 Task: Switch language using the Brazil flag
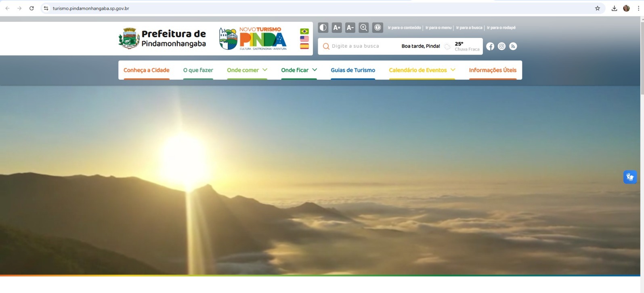[304, 32]
